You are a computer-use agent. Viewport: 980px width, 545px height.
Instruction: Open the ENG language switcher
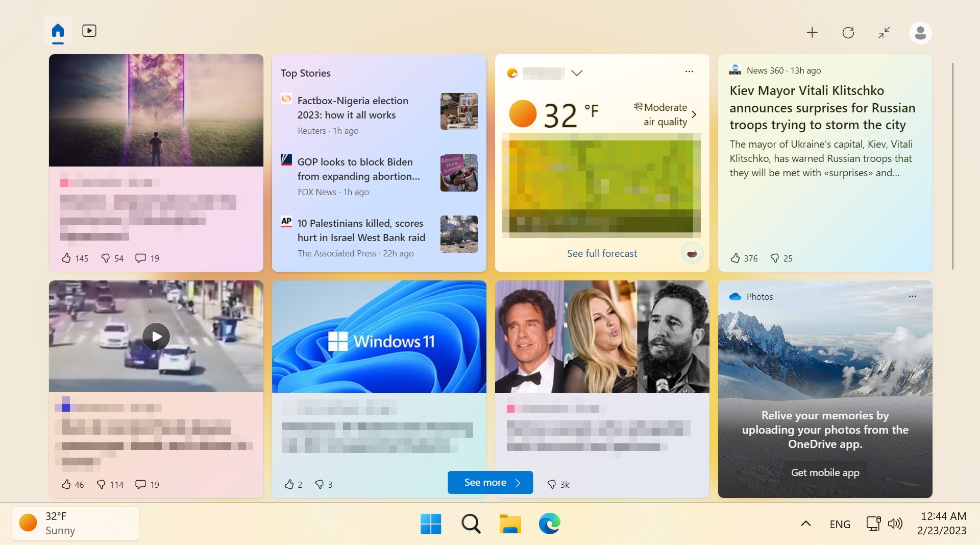(840, 524)
